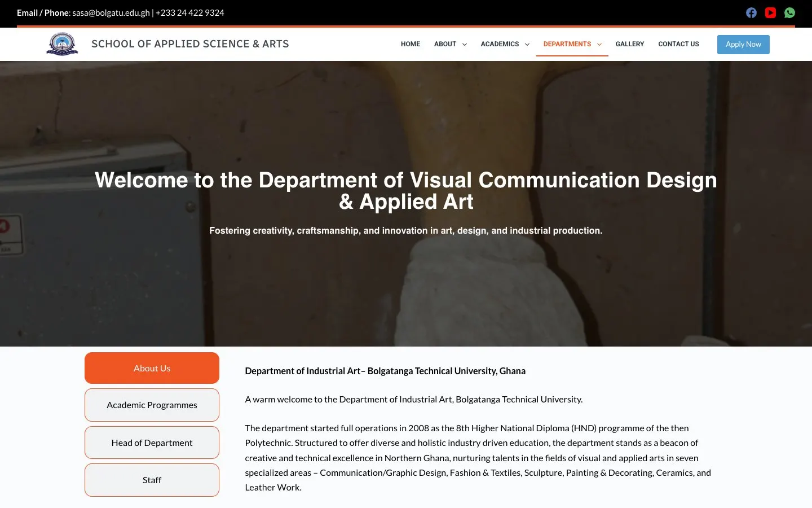This screenshot has height=508, width=812.
Task: Click the Fostering creativity tagline text
Action: click(x=406, y=230)
